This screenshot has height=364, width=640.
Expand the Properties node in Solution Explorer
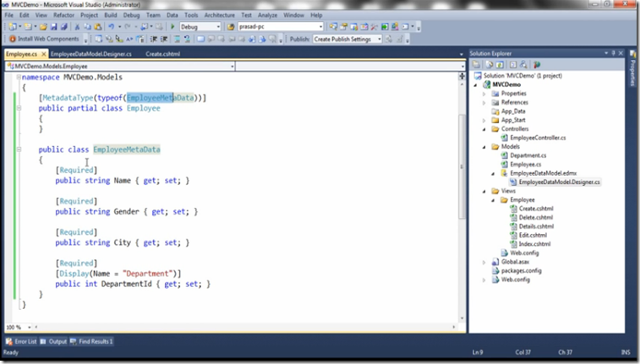(484, 94)
